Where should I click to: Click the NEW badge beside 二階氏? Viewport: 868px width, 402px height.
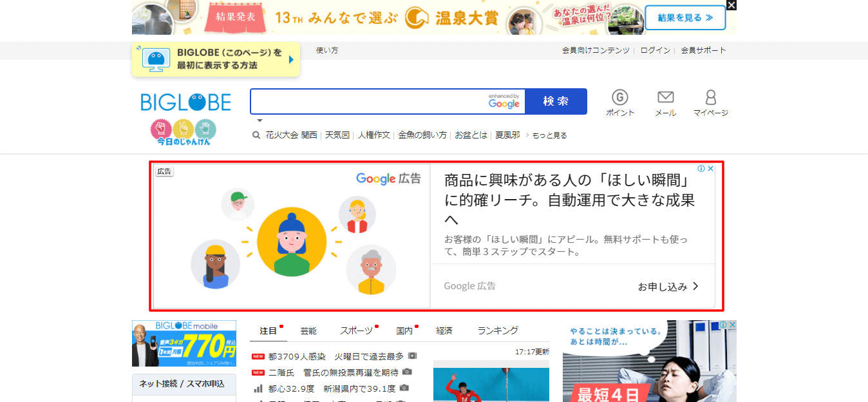[x=258, y=372]
